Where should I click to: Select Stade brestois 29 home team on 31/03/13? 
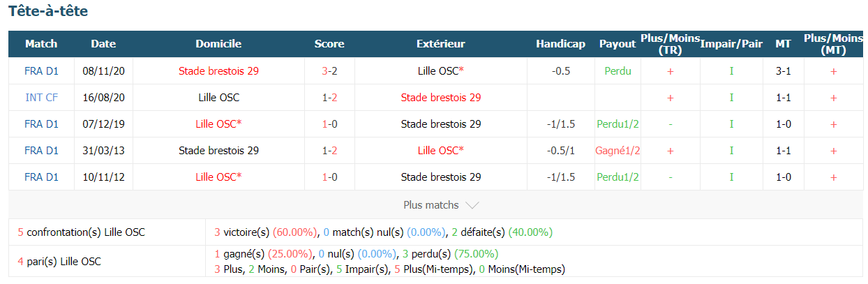[x=218, y=151]
